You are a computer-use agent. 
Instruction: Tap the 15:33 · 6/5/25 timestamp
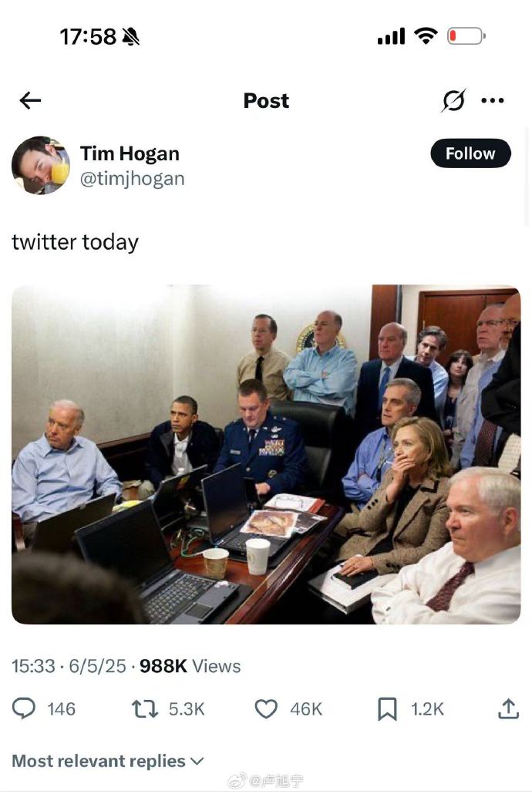pyautogui.click(x=69, y=666)
